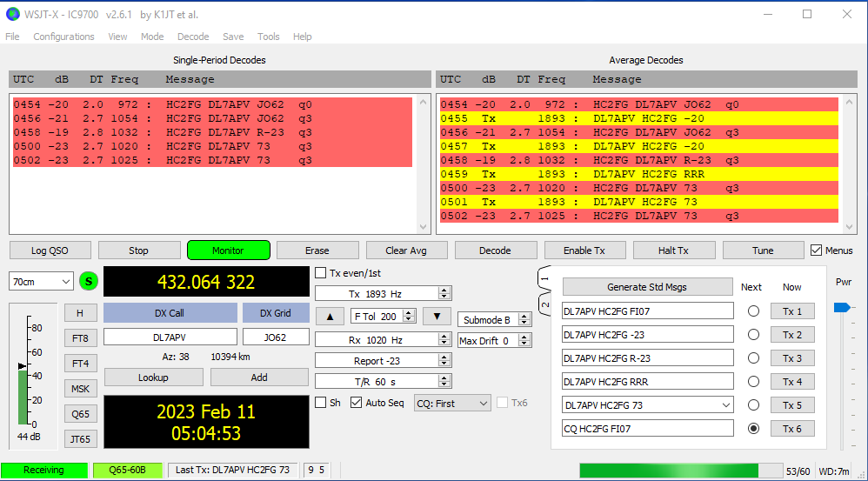Click the Erase button

317,251
